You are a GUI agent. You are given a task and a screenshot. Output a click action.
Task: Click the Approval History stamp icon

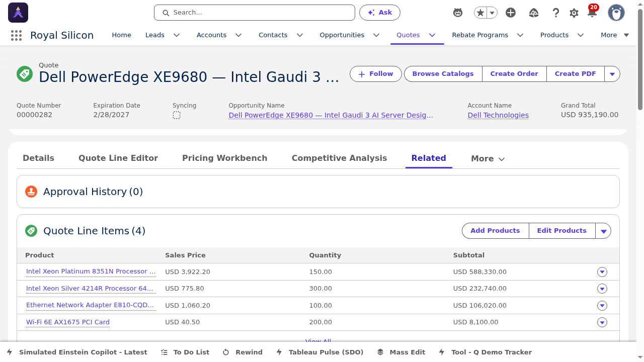click(x=31, y=192)
